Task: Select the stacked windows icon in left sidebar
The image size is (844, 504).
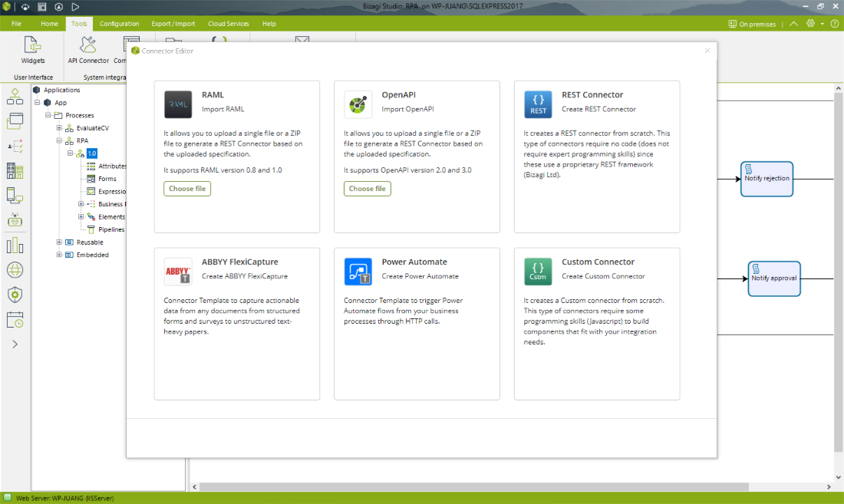Action: (15, 121)
